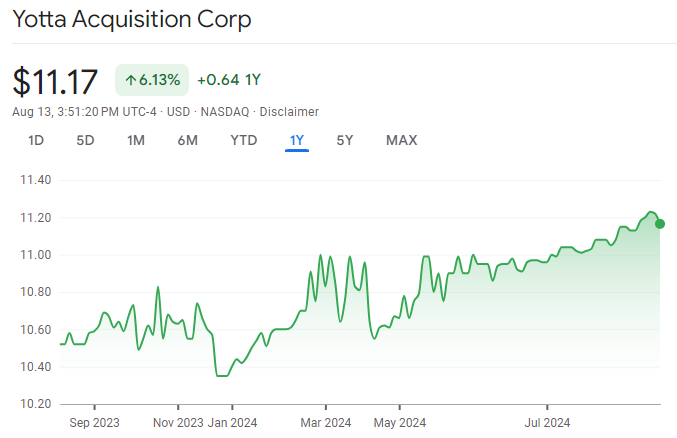Show the 1M price history

click(x=136, y=140)
